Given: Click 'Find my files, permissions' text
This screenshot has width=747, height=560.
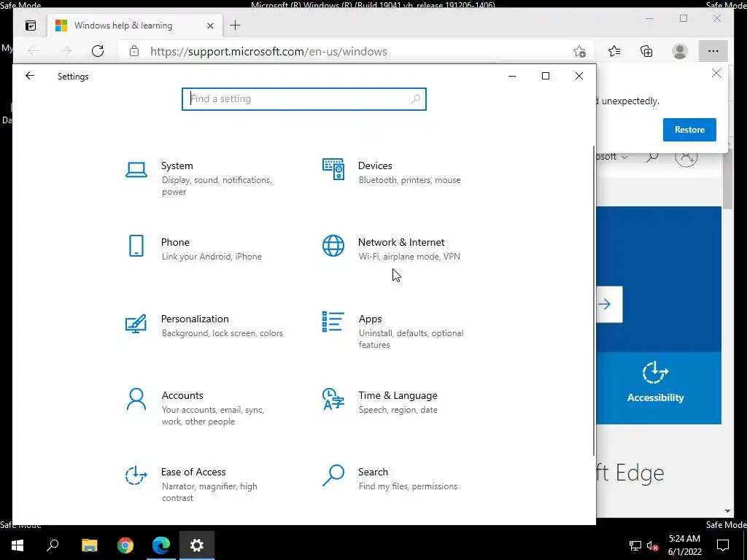Looking at the screenshot, I should 408,486.
